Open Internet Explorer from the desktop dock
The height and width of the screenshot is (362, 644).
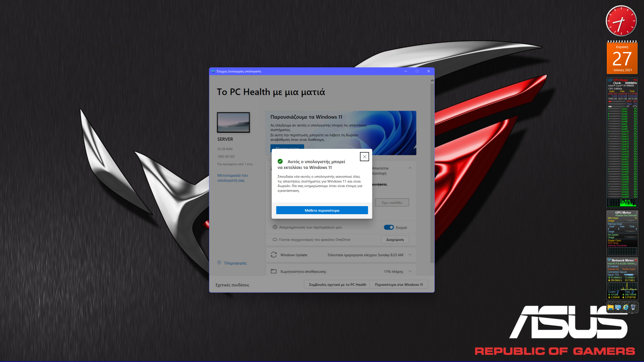(626, 307)
